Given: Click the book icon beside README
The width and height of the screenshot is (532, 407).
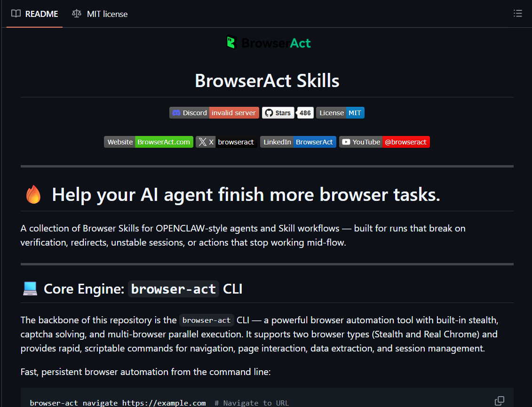Looking at the screenshot, I should coord(16,14).
